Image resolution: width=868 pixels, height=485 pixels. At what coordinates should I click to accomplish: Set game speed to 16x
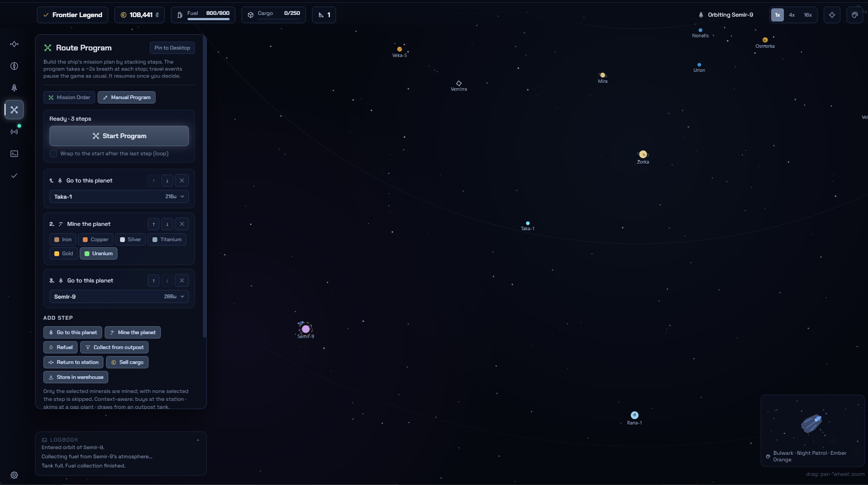808,15
